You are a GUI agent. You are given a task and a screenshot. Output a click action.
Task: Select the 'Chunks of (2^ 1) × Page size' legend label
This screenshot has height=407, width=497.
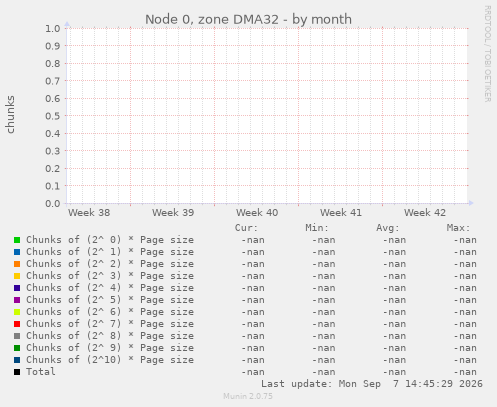pos(110,252)
